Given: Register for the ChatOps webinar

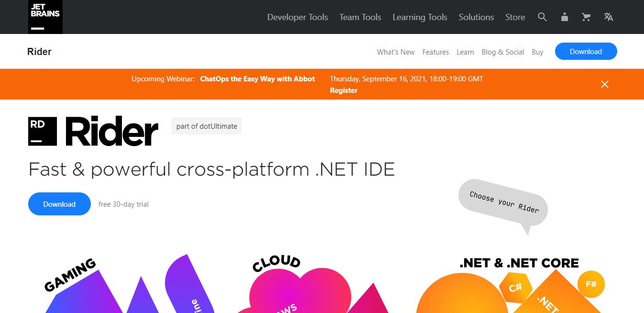Looking at the screenshot, I should pyautogui.click(x=344, y=90).
